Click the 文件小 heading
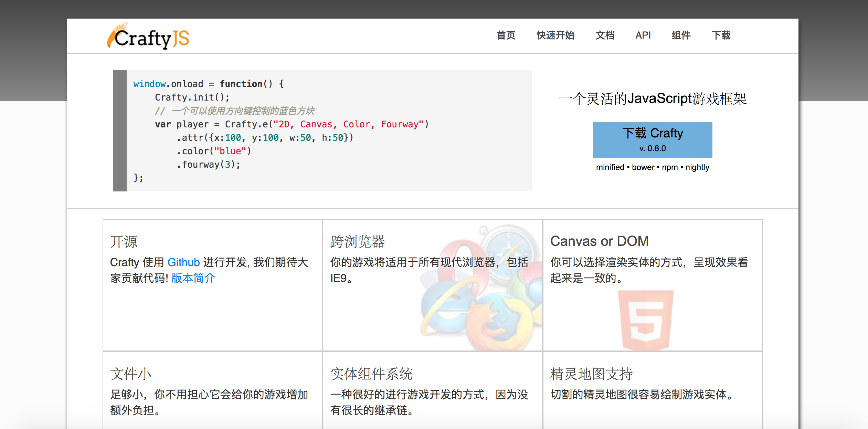 click(131, 374)
